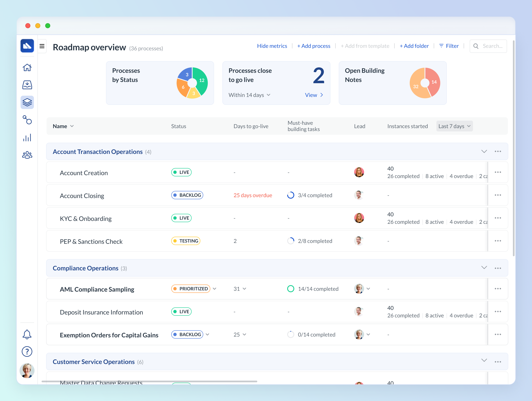
Task: Open the Filter menu
Action: point(449,46)
